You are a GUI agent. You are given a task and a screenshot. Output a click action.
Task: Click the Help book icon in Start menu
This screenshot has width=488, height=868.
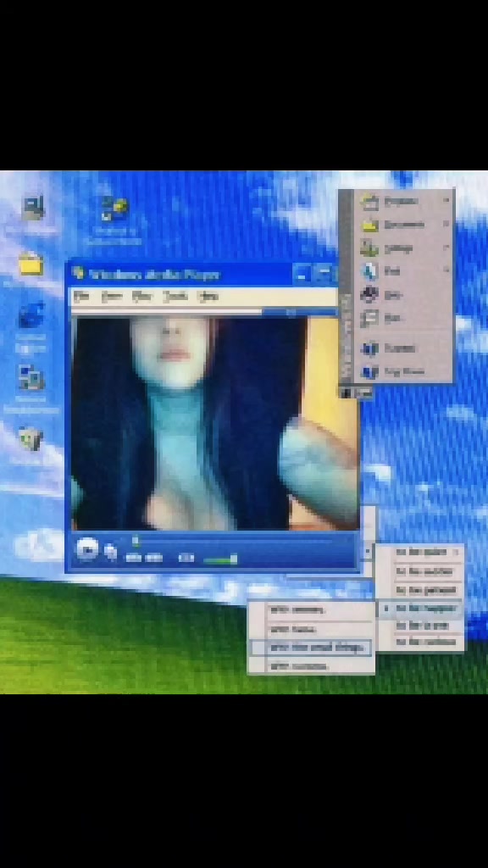[x=369, y=294]
